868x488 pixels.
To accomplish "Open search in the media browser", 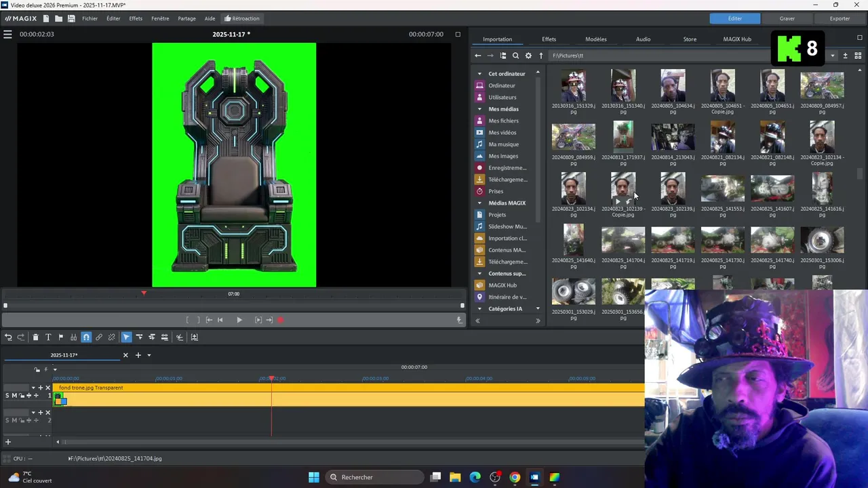I will [515, 56].
